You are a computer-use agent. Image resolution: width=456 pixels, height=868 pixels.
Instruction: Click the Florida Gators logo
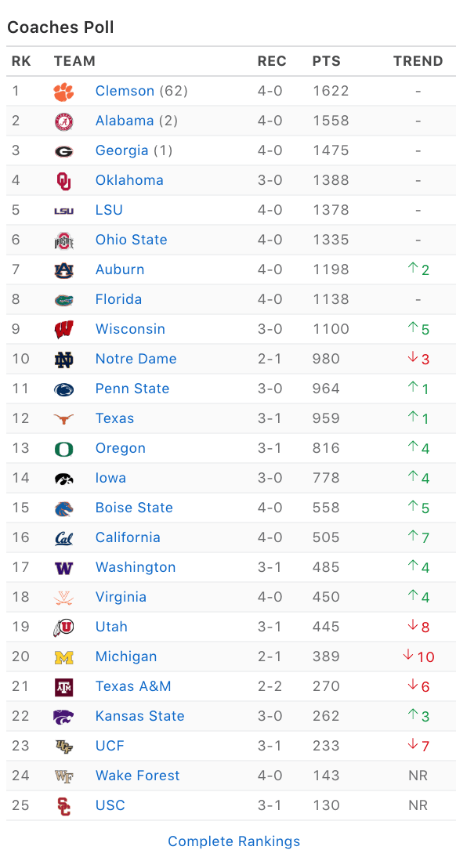coord(63,299)
